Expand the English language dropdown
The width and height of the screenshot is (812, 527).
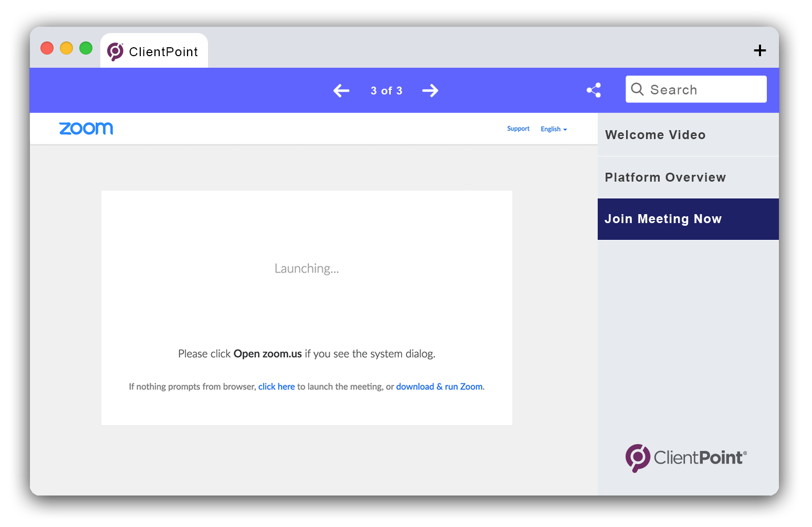click(554, 129)
